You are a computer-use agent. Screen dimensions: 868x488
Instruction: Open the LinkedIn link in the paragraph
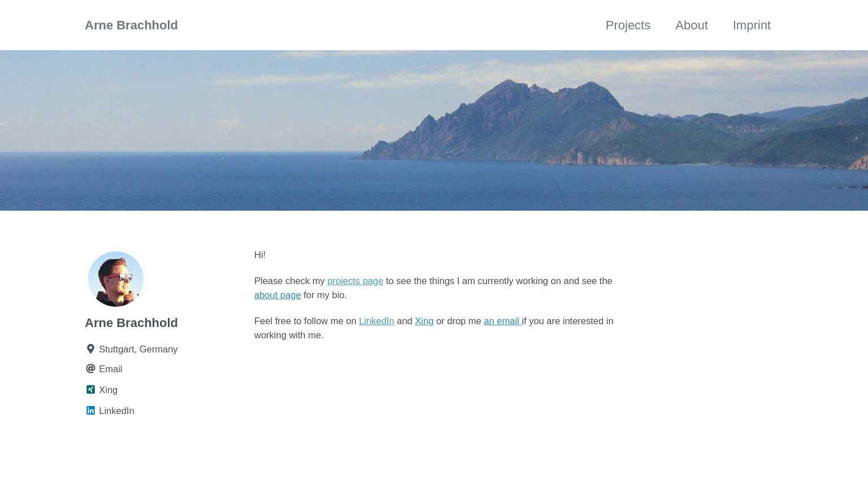coord(376,321)
